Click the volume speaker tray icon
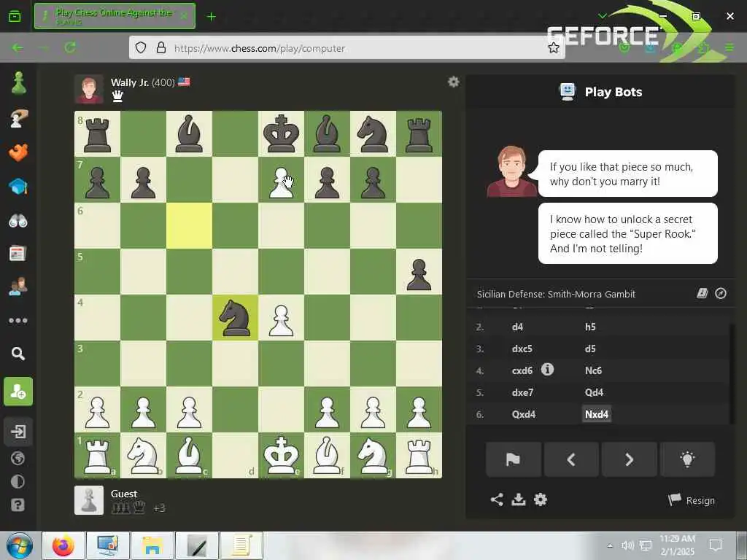This screenshot has height=560, width=747. pyautogui.click(x=628, y=545)
